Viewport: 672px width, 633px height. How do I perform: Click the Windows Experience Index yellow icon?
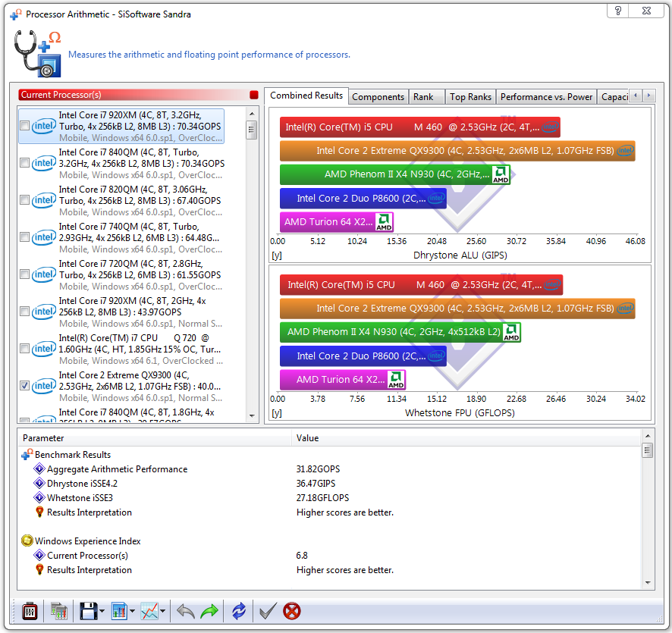(x=27, y=541)
